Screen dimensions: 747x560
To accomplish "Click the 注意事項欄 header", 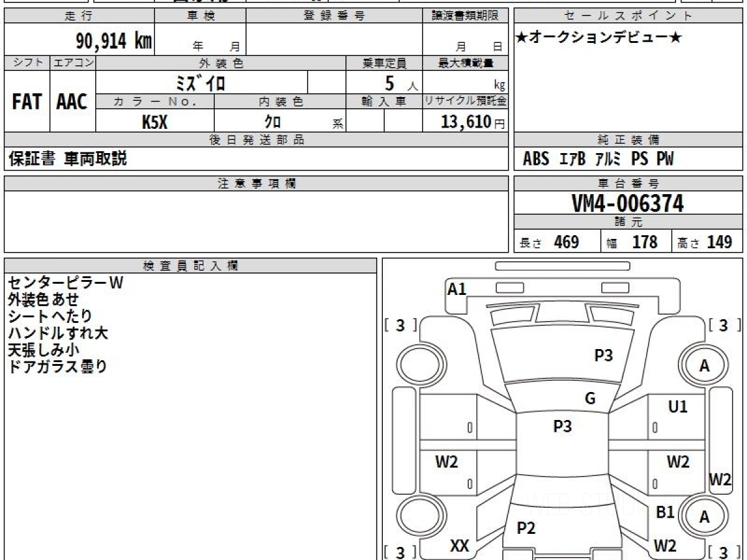I will click(x=256, y=184).
